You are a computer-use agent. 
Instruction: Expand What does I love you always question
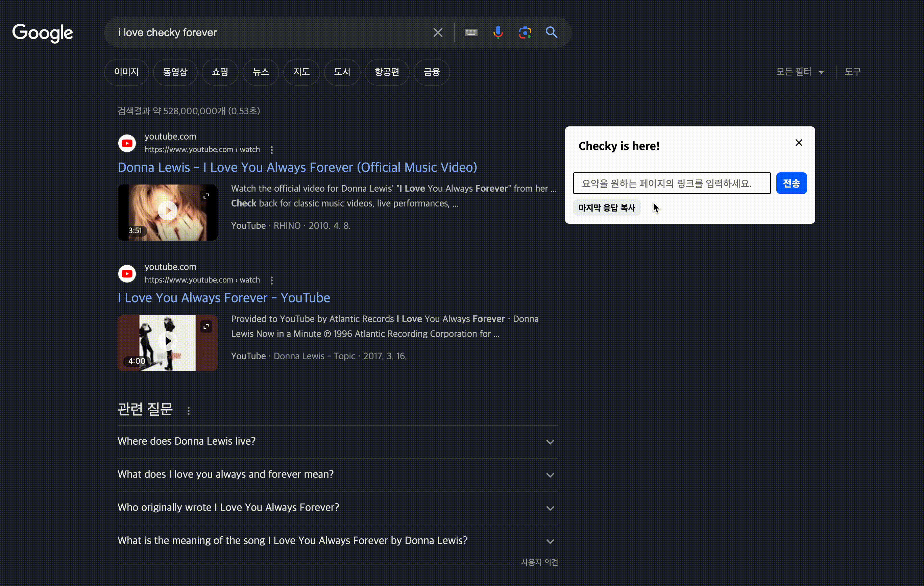338,475
